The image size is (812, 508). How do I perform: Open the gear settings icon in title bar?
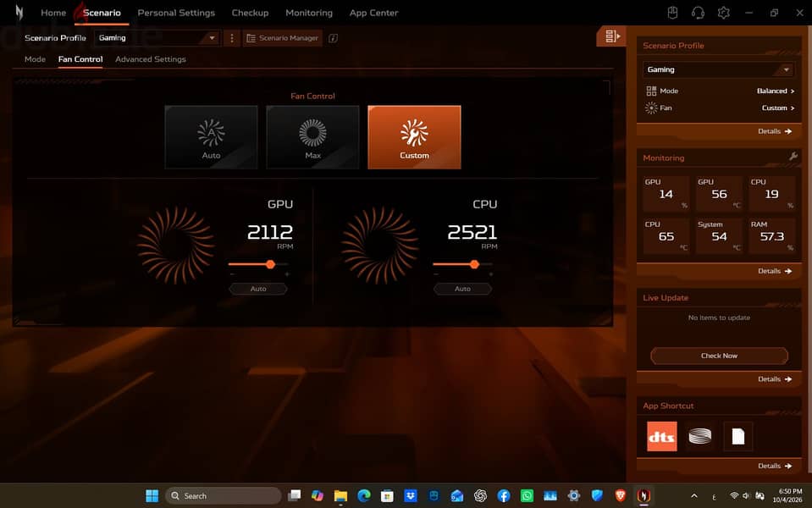coord(723,13)
